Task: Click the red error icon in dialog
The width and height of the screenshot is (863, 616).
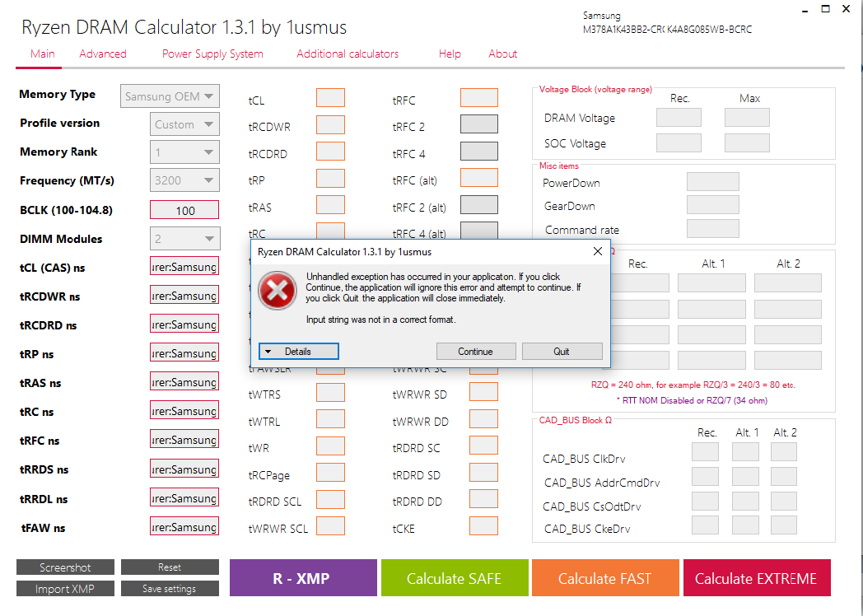Action: 278,290
